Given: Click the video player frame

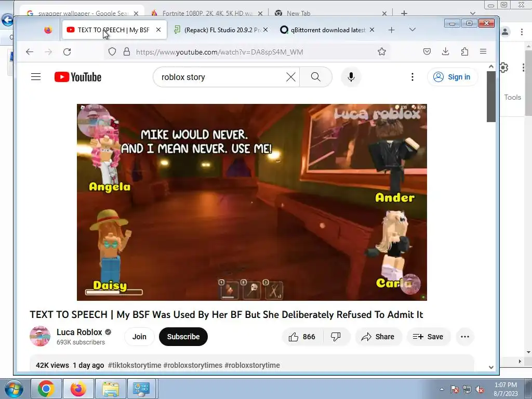Looking at the screenshot, I should 252,202.
